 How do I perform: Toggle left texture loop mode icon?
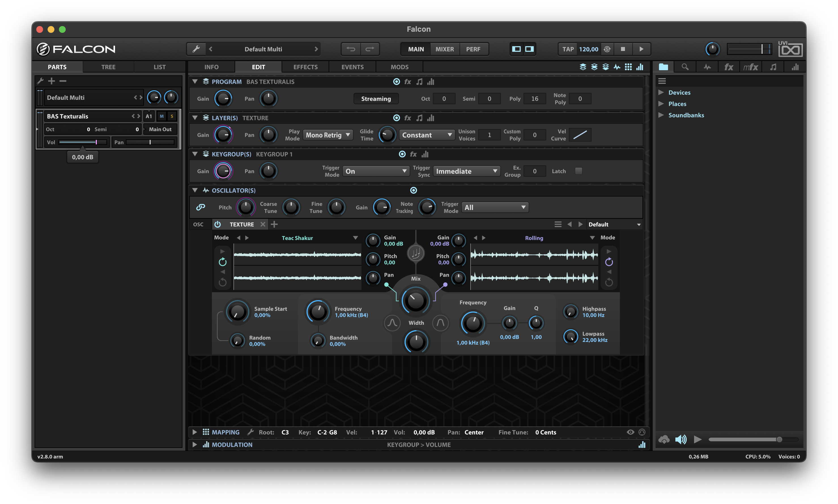click(223, 262)
